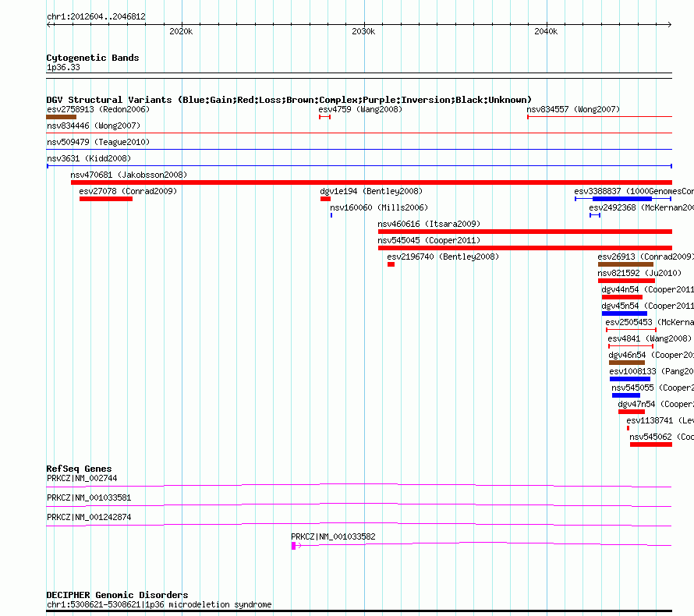Select nsv545055 (Cooper) label
This screenshot has height=616, width=694.
(x=653, y=388)
